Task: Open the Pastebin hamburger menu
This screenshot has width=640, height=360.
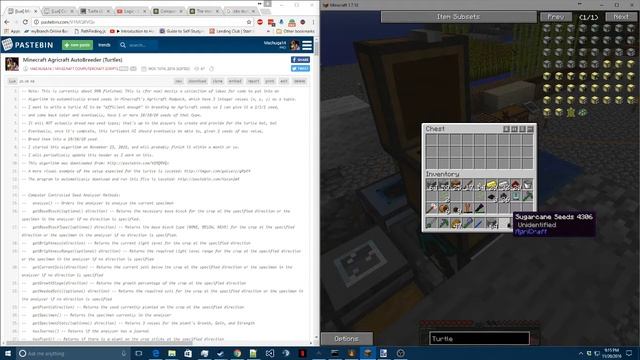Action: coord(307,45)
